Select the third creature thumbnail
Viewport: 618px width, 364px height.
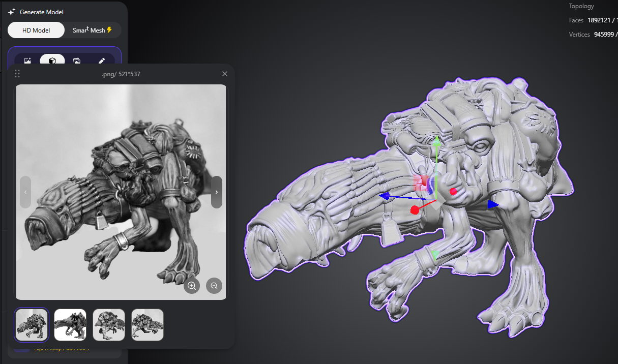click(109, 325)
